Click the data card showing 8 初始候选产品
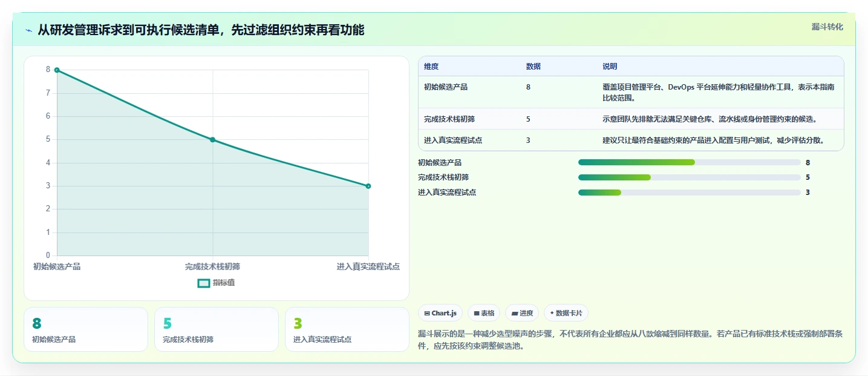 [86, 329]
